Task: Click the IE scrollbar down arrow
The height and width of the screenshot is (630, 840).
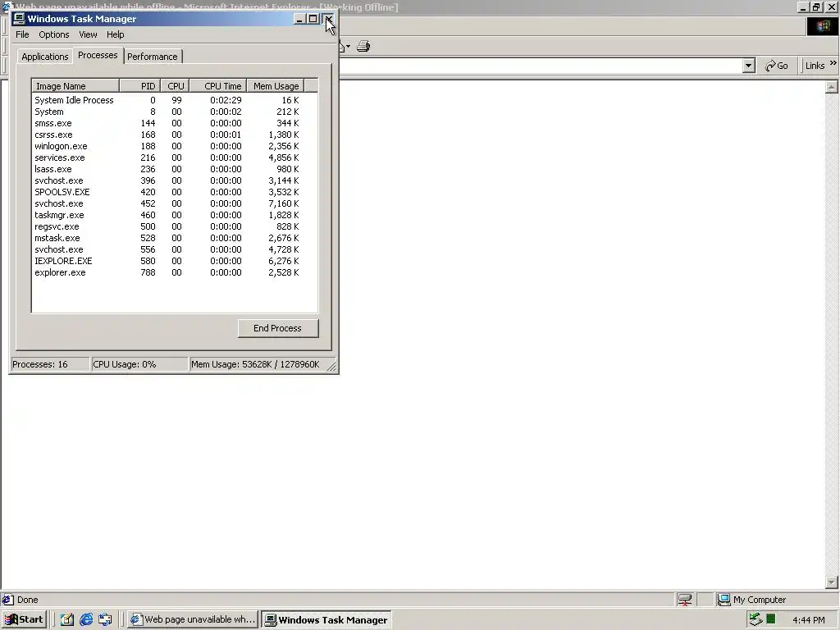Action: click(832, 582)
